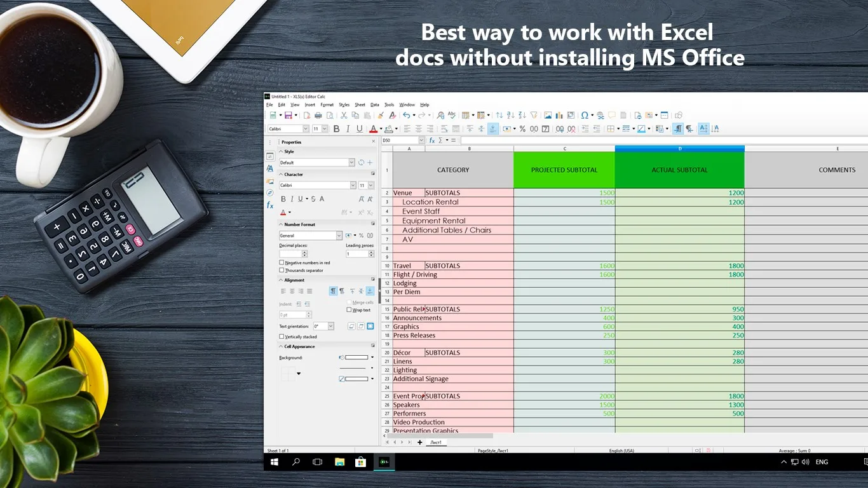Screen dimensions: 868x488
Task: Collapse the Character section
Action: click(x=280, y=174)
